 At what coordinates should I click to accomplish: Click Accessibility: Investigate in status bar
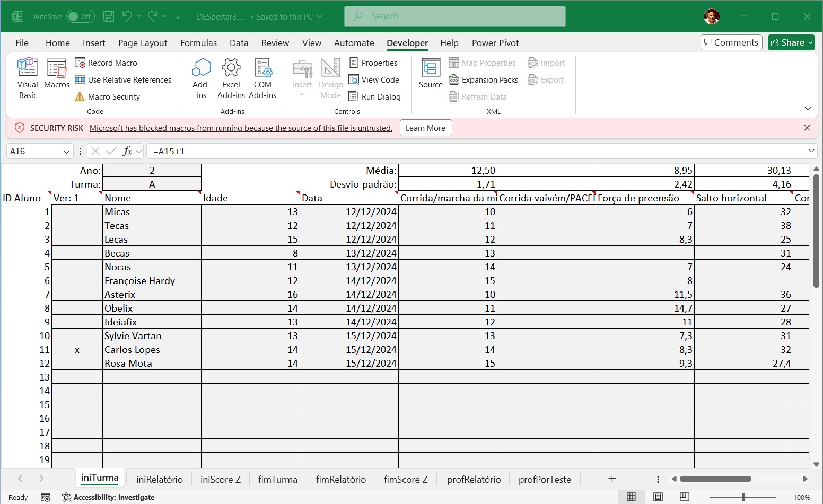point(108,497)
